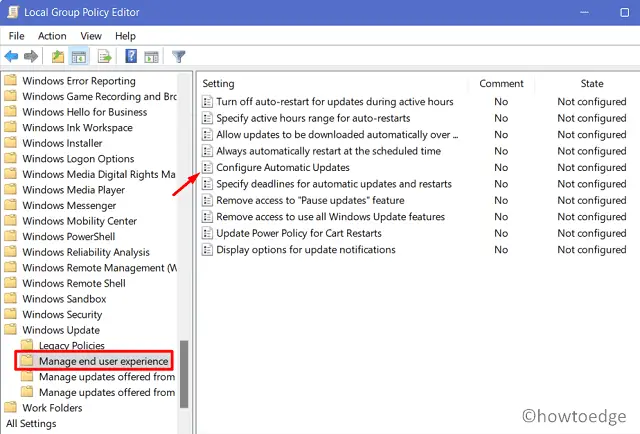Select Allow updates to be downloaded automatically over
The width and height of the screenshot is (640, 434).
(337, 134)
